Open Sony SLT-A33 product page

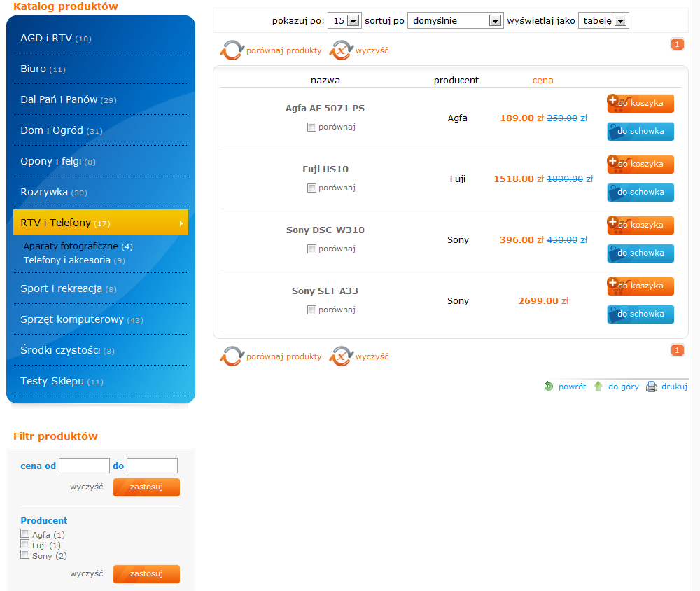click(325, 291)
